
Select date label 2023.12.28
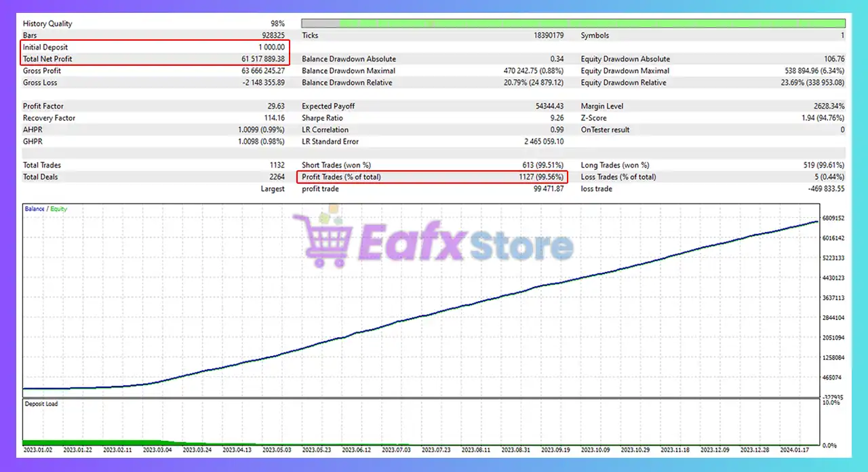click(x=755, y=449)
